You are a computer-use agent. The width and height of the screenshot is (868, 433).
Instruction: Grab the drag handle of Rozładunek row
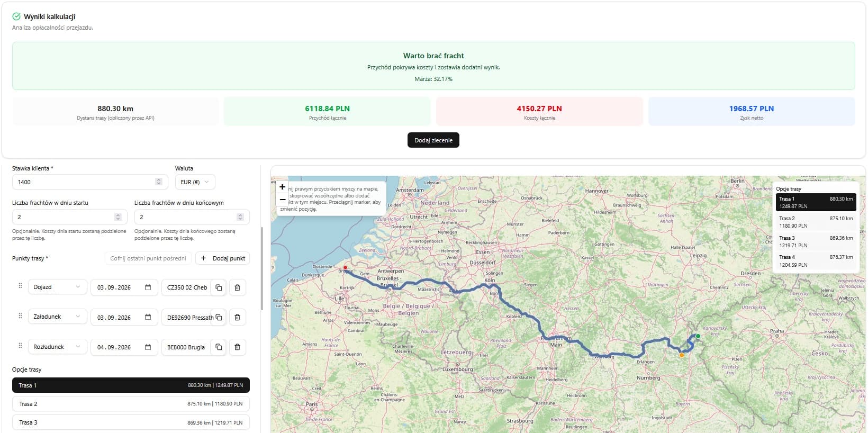(x=20, y=346)
